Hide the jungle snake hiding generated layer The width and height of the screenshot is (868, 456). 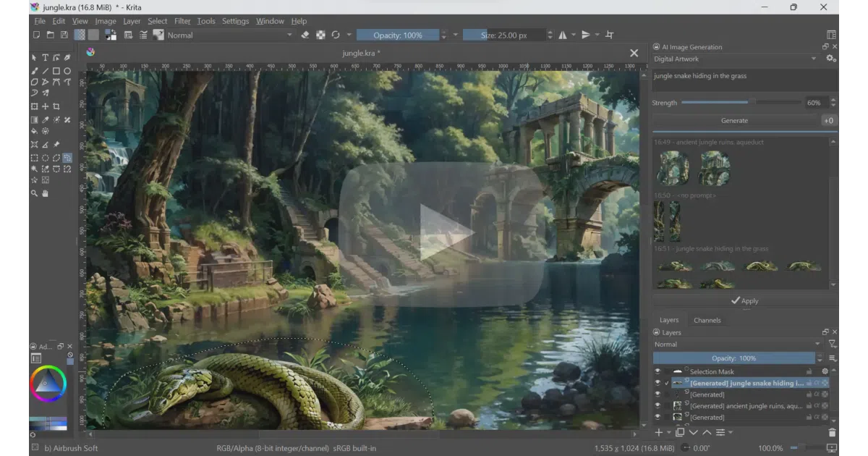point(658,383)
